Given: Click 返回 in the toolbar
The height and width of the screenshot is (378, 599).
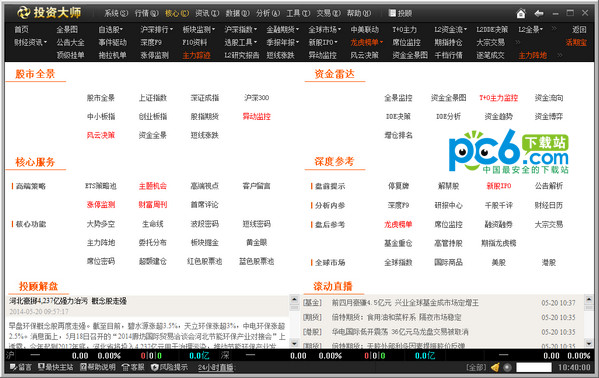Looking at the screenshot, I should point(579,29).
